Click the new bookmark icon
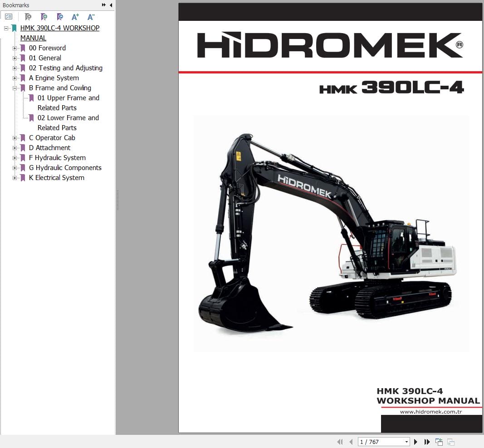 [x=44, y=16]
